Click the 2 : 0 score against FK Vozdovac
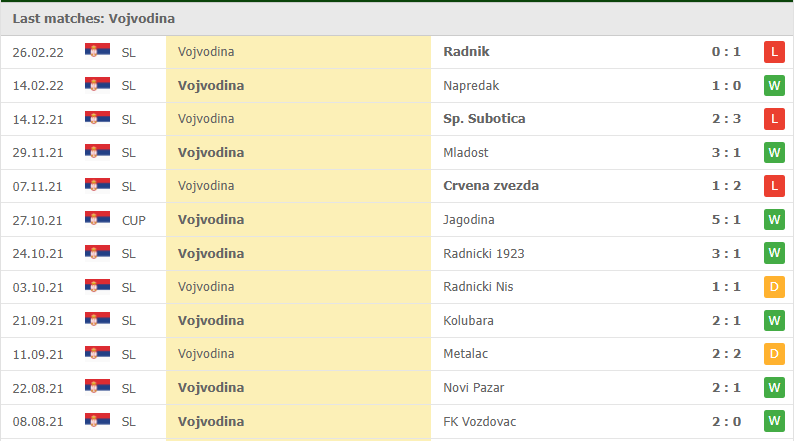The height and width of the screenshot is (441, 794). (x=726, y=421)
